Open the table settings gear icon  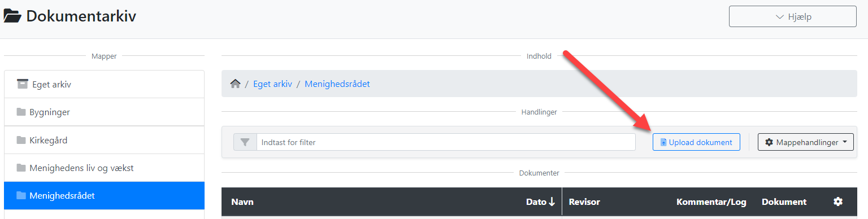pyautogui.click(x=838, y=202)
